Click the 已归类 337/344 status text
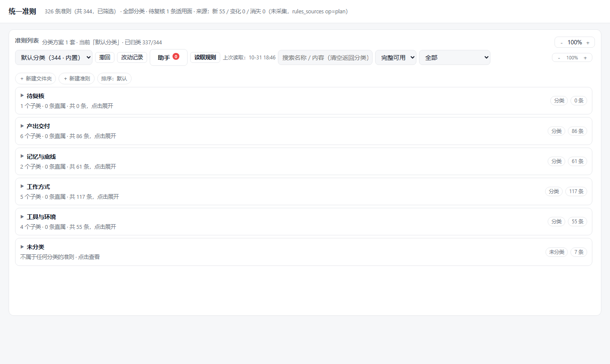 coord(143,42)
